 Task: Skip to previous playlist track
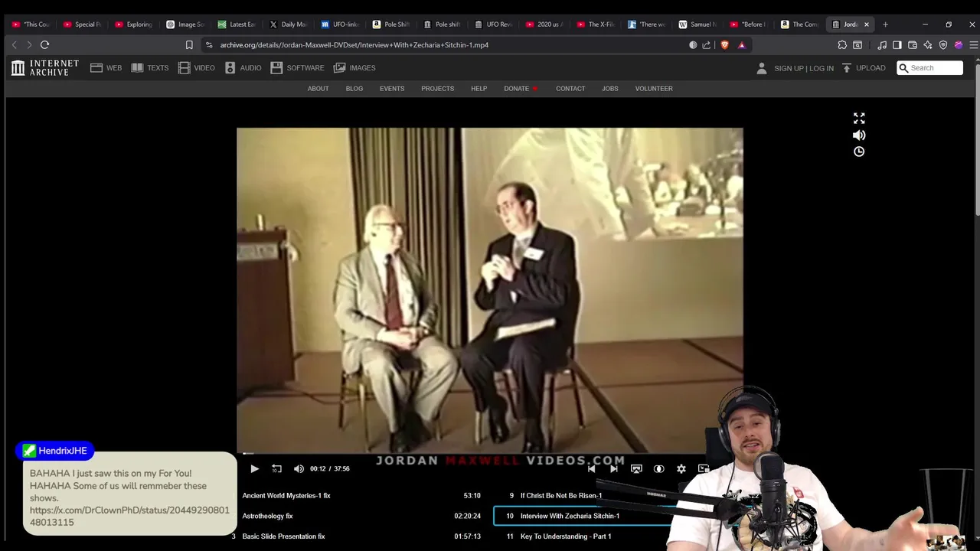pyautogui.click(x=591, y=468)
